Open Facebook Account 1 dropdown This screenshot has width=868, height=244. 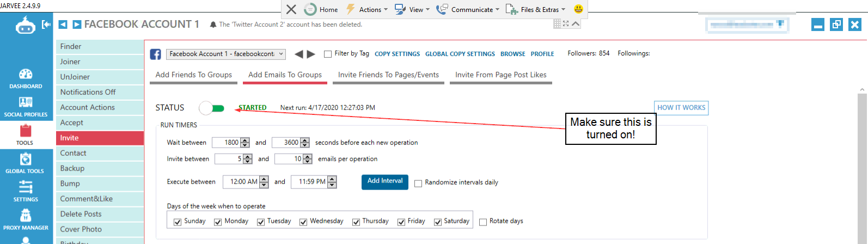point(226,54)
